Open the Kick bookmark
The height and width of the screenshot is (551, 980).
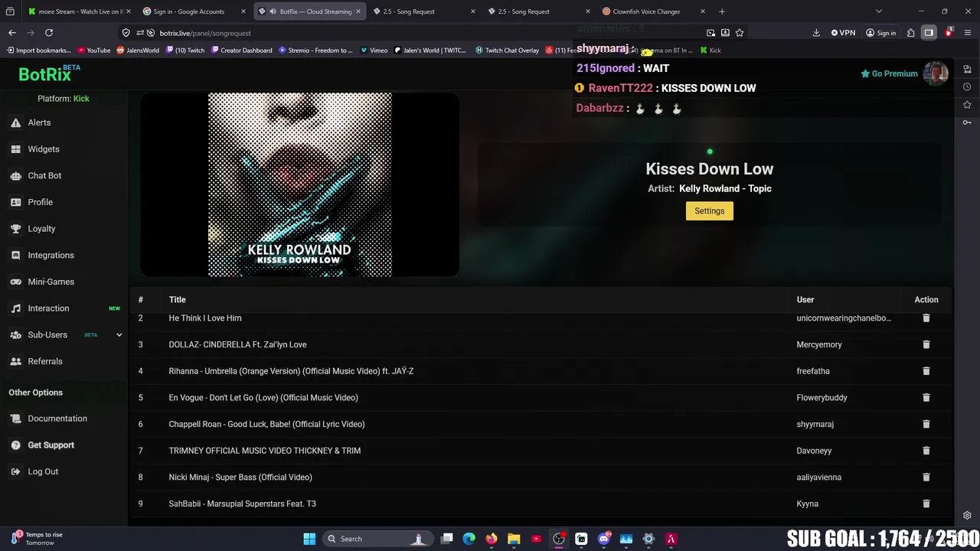coord(710,51)
